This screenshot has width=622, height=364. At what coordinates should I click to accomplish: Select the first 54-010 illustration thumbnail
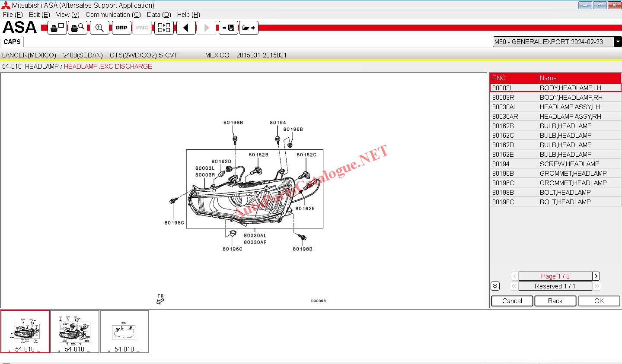click(25, 332)
